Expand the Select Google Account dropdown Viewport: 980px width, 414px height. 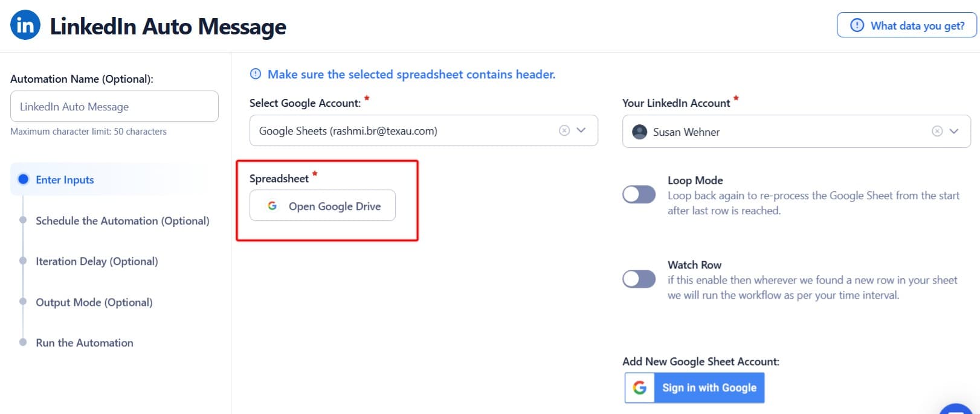point(581,130)
